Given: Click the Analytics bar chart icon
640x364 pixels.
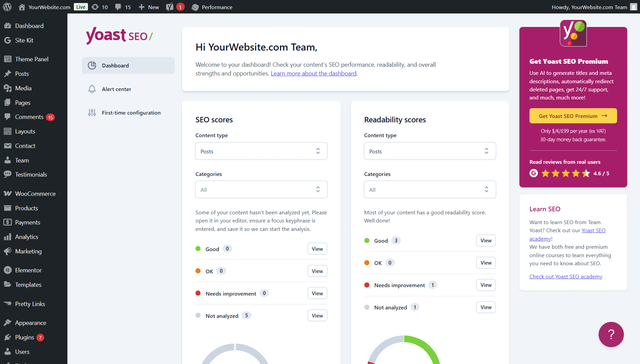Looking at the screenshot, I should pyautogui.click(x=7, y=237).
